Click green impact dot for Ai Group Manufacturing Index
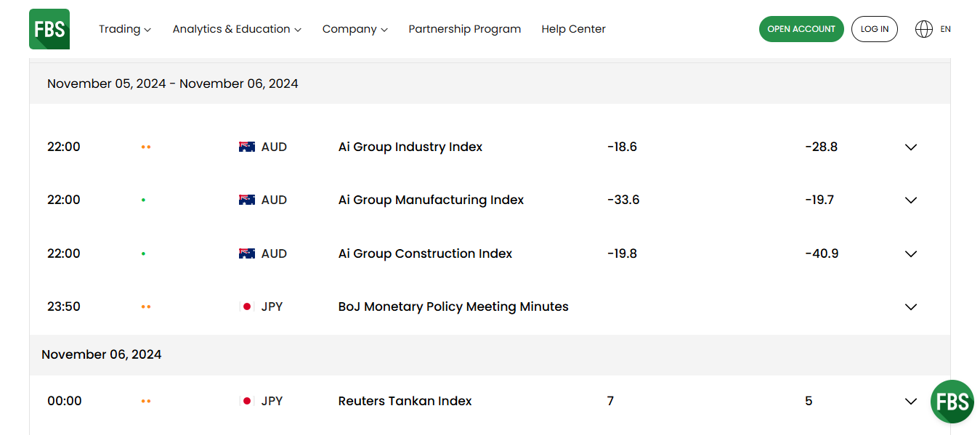 click(x=143, y=200)
